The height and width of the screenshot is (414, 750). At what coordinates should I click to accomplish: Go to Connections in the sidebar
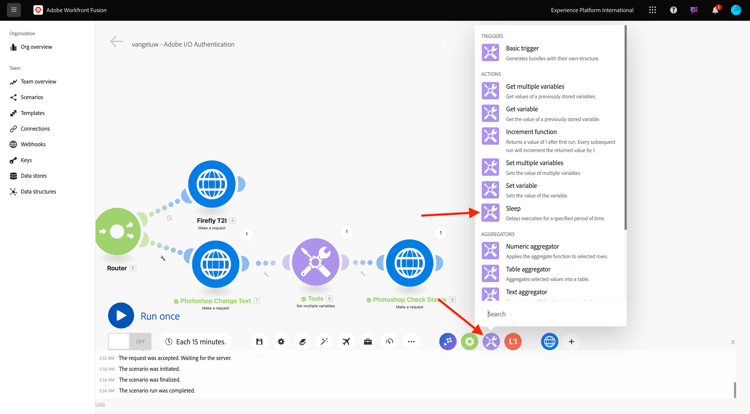tap(30, 129)
